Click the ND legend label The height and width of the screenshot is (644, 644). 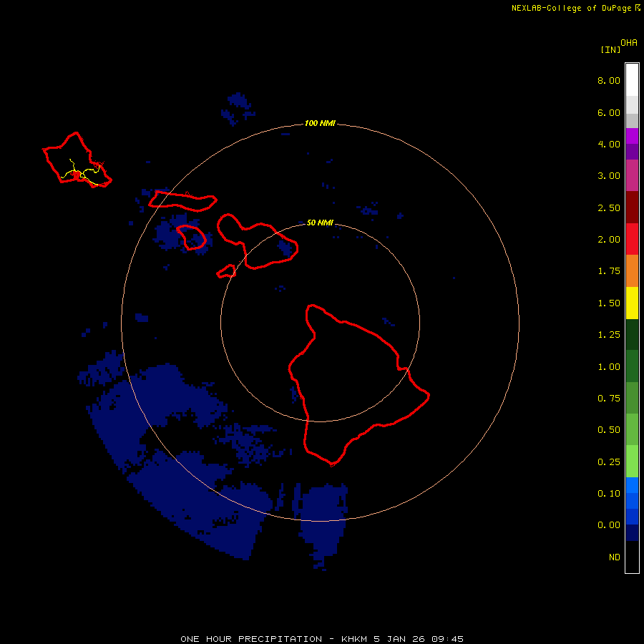[615, 557]
